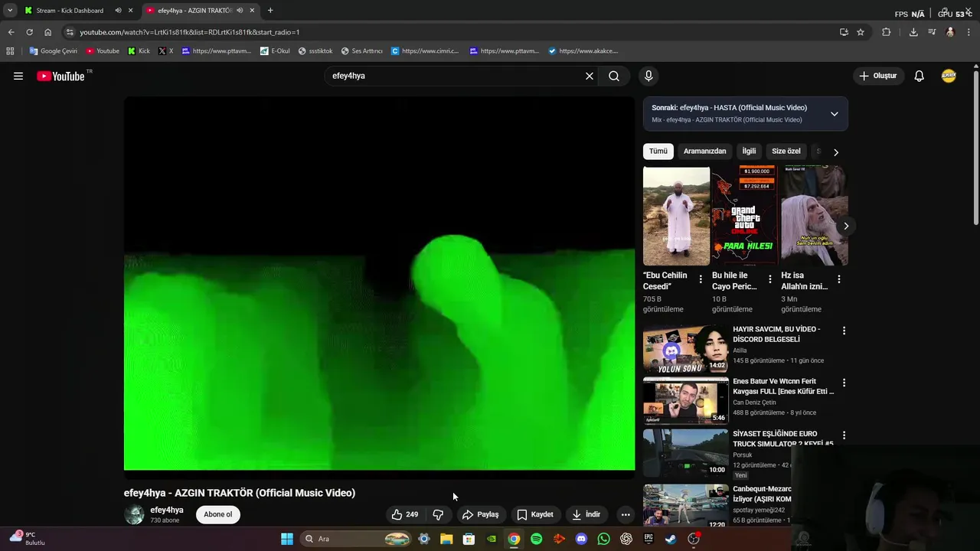Open the GTA Para Hilesi short thumbnail
This screenshot has width=980, height=551.
click(x=745, y=216)
